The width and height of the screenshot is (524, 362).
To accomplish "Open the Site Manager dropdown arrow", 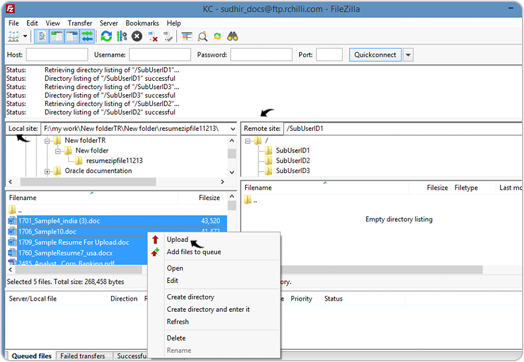I will pos(25,36).
